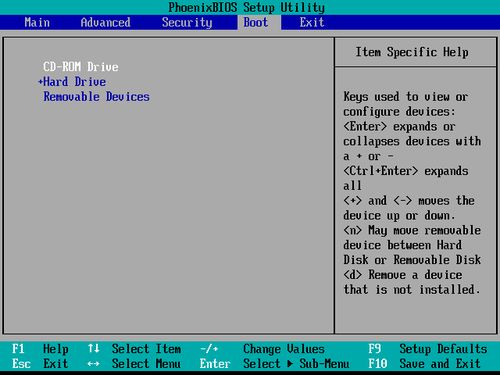500x375 pixels.
Task: Open the Main menu tab
Action: click(37, 22)
